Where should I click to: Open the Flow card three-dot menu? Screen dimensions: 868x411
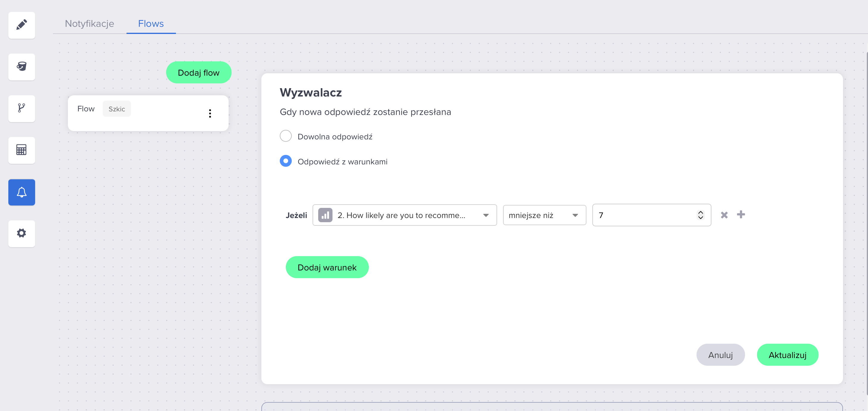210,113
